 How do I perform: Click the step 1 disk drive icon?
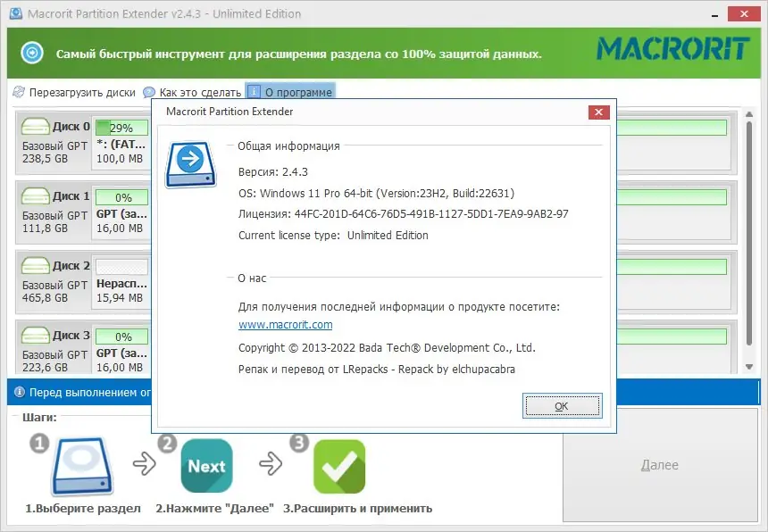[x=82, y=466]
